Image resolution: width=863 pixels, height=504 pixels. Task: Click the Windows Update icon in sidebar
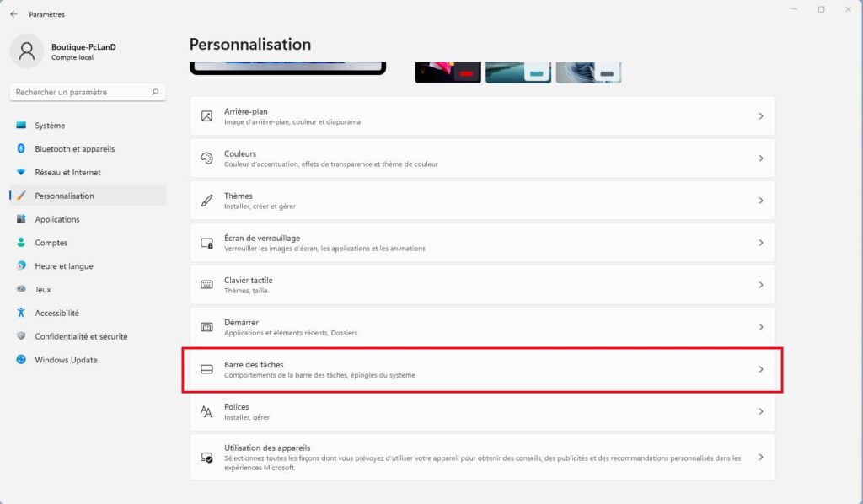21,360
